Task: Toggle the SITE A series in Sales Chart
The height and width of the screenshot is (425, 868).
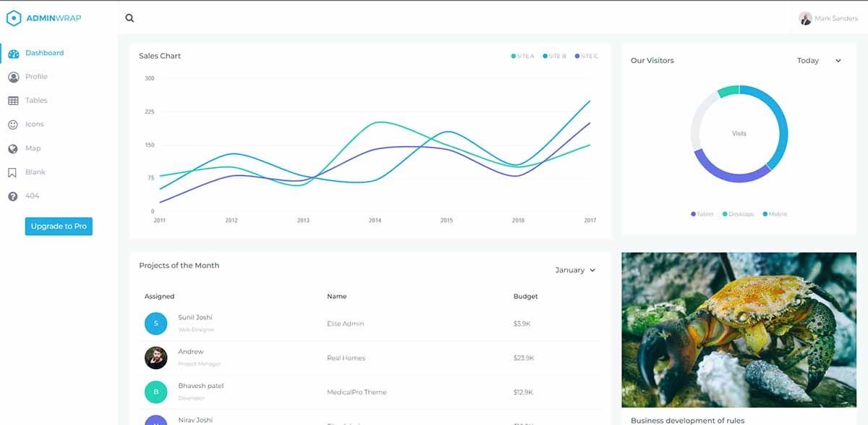Action: click(522, 55)
